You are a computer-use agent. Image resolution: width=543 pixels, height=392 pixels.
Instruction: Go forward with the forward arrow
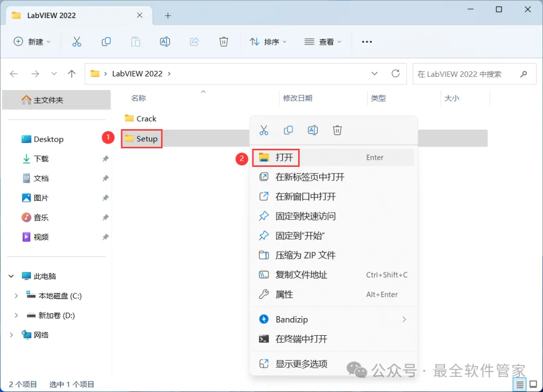[x=35, y=74]
